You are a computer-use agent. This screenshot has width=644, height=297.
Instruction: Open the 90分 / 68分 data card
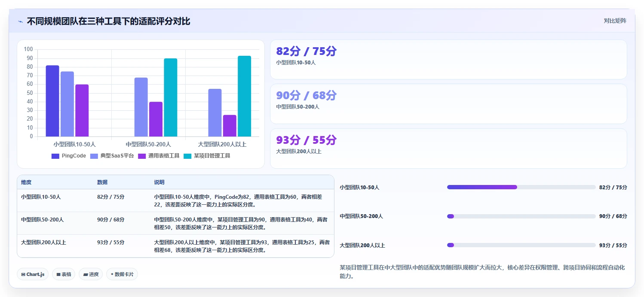tap(448, 104)
